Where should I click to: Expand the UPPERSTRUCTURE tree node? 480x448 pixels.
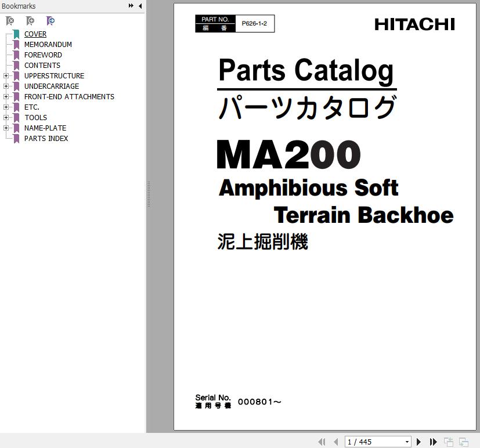click(6, 75)
